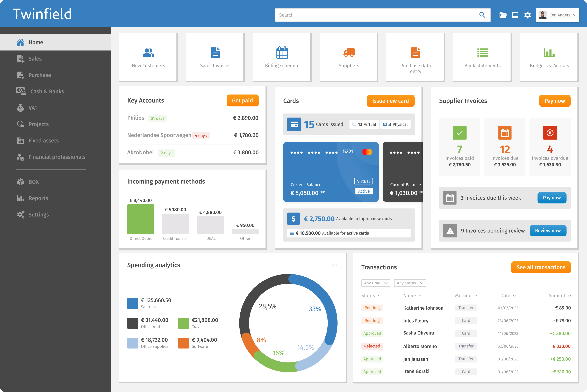Screen dimensions: 587x392
Task: Click the blue Salaries legend swatch
Action: pos(133,303)
